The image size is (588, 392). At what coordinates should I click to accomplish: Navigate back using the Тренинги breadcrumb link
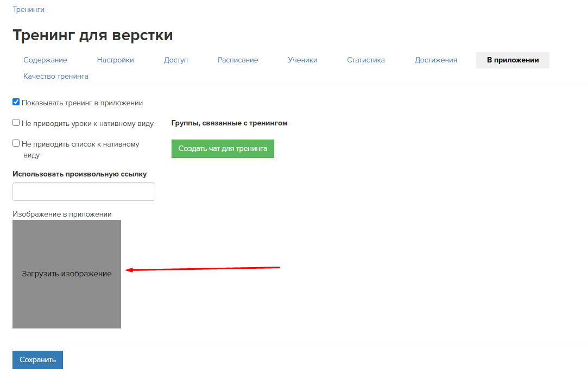pyautogui.click(x=29, y=9)
